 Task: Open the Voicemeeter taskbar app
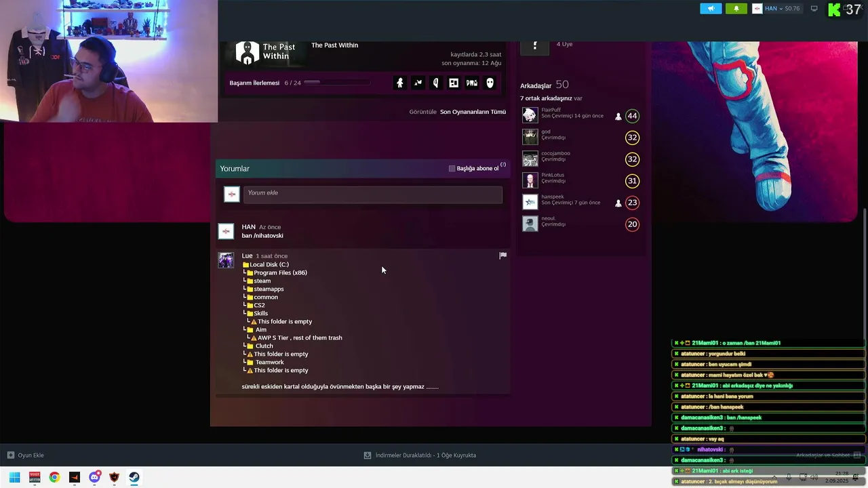pos(35,477)
